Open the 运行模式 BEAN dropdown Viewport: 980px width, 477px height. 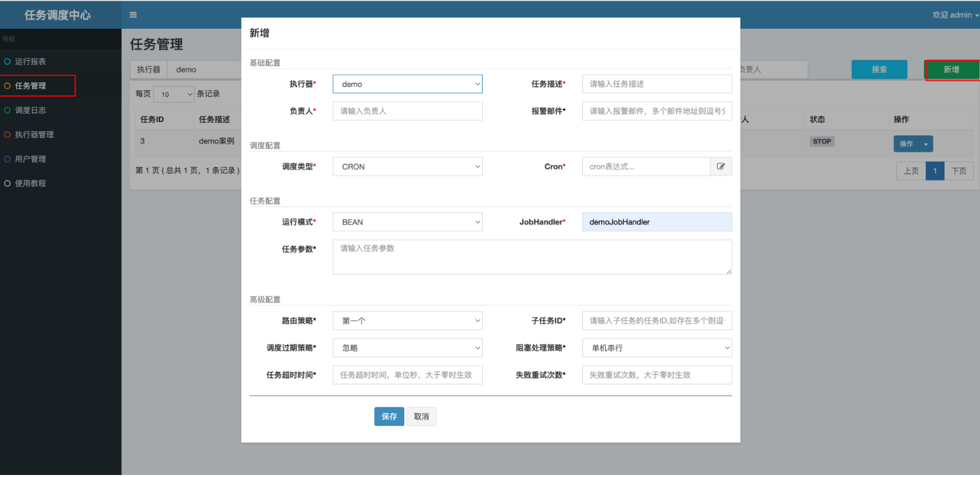407,222
